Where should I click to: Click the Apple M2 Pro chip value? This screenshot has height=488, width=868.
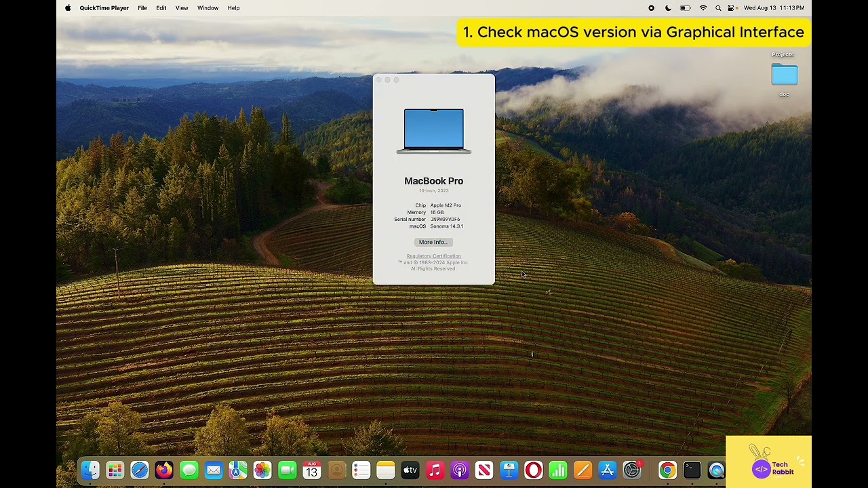pos(446,205)
